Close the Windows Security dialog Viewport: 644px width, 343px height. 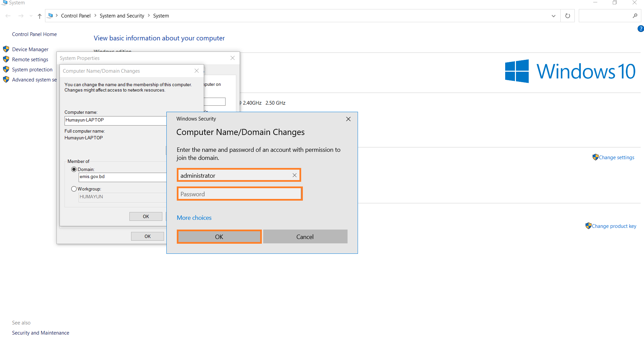point(348,119)
